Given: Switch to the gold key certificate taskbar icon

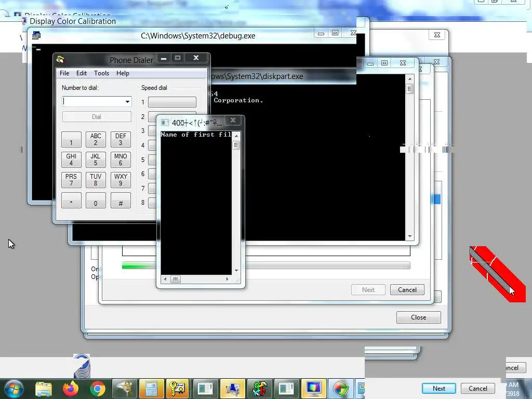Looking at the screenshot, I should [178, 389].
